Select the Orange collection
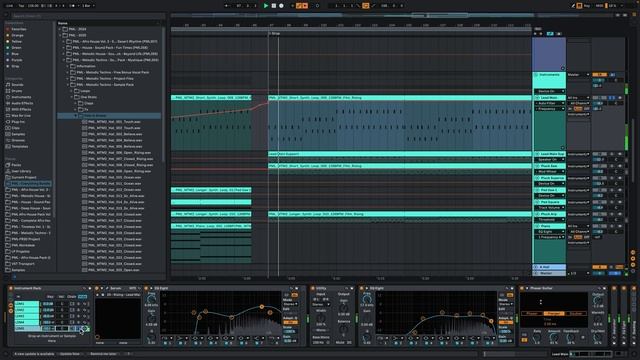 pos(17,36)
